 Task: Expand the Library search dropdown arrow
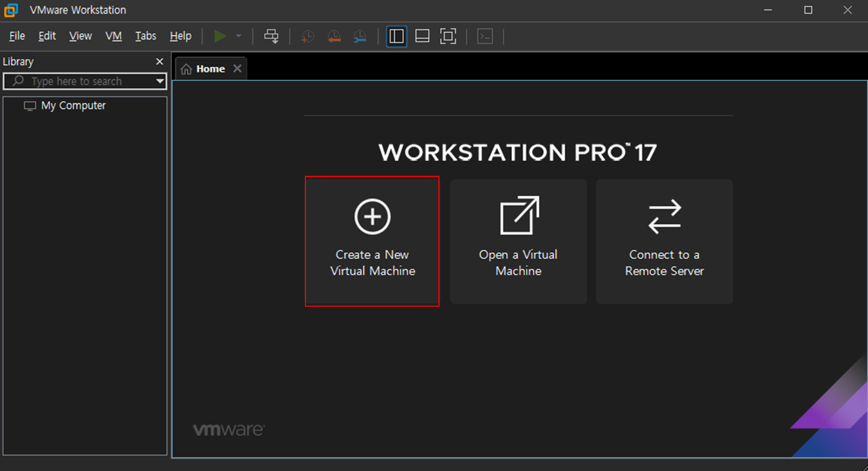pyautogui.click(x=160, y=81)
